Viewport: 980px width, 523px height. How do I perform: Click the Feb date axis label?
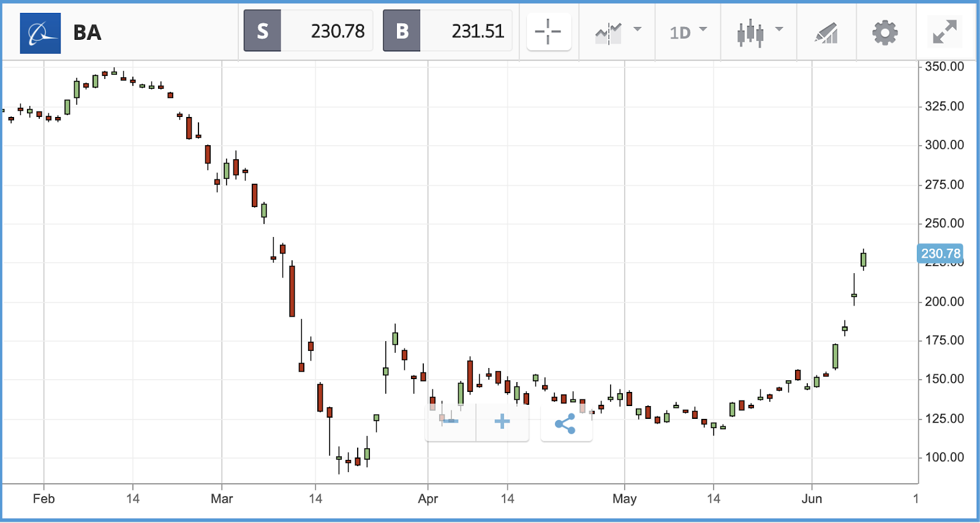tap(44, 499)
